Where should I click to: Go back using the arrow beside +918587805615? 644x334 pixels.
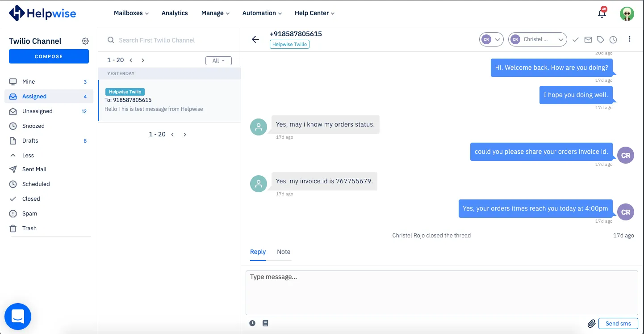255,39
